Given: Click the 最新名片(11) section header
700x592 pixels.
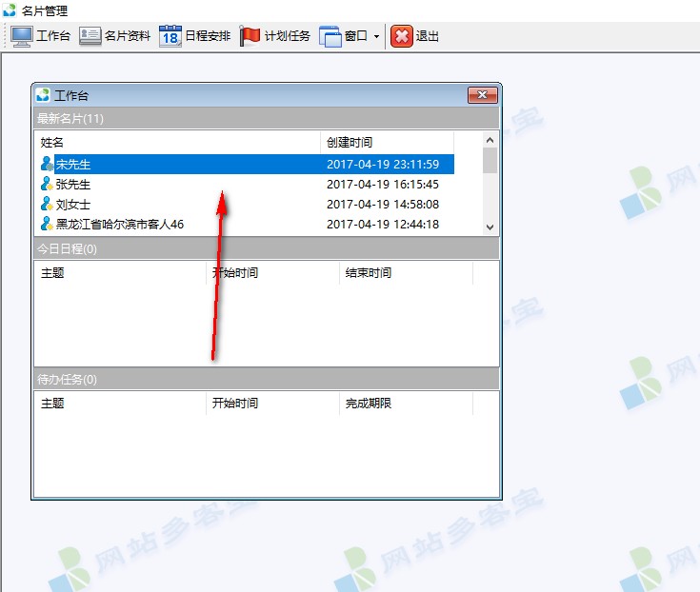Looking at the screenshot, I should coord(266,119).
